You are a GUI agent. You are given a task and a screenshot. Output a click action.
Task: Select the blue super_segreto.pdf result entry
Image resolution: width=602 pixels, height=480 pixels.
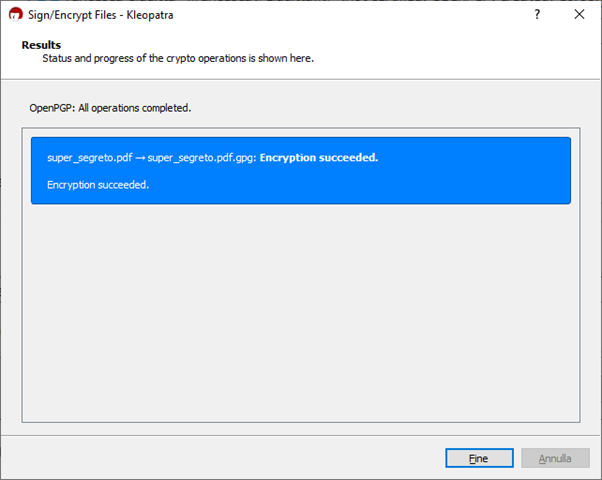pyautogui.click(x=300, y=171)
